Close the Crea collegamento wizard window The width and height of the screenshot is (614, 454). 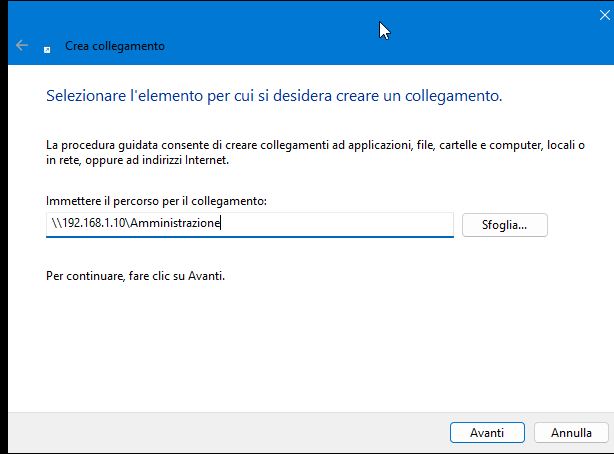605,15
